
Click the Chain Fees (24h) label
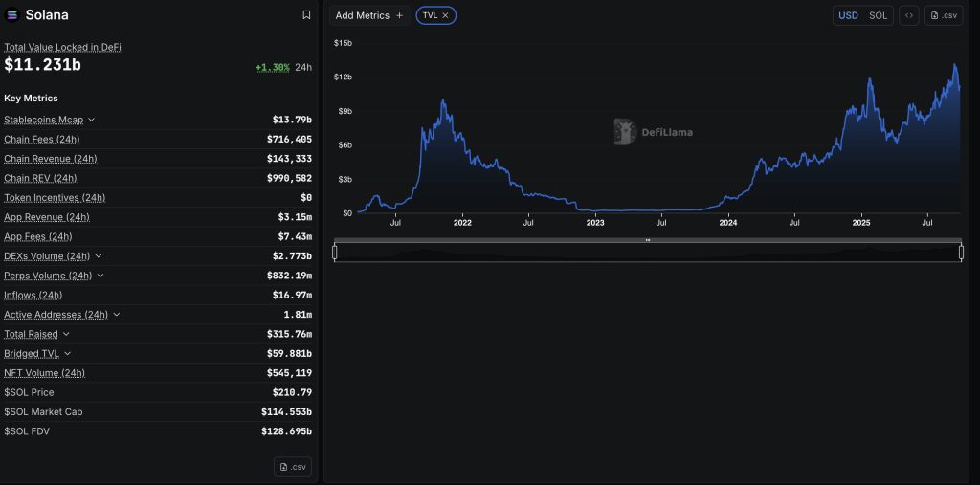42,140
